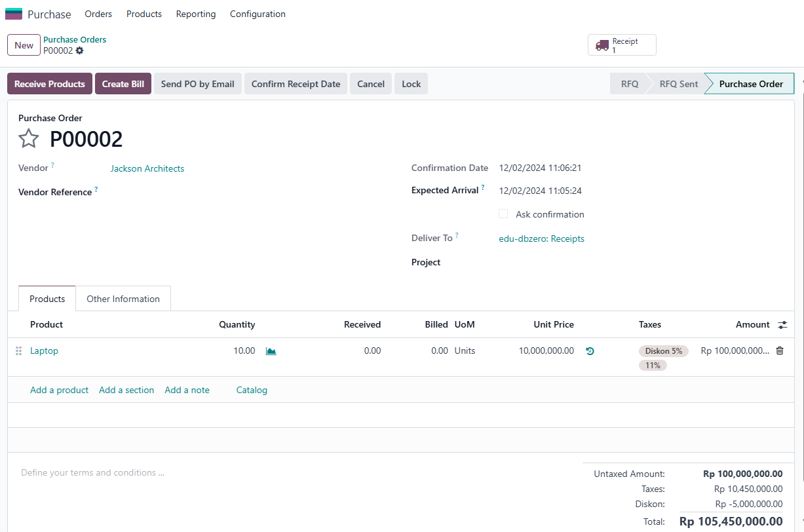Click the Vendor Reference help question mark
Screen dimensions: 804x532
[x=96, y=189]
